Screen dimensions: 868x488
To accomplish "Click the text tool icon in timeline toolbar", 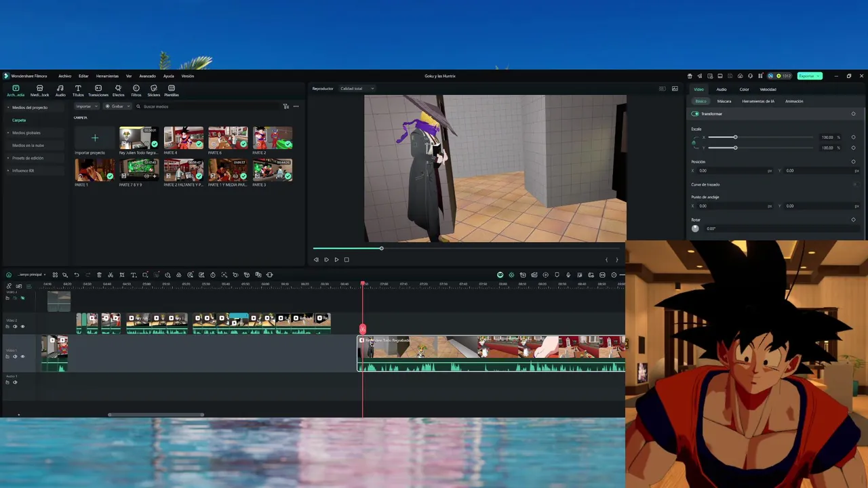I will tap(134, 274).
